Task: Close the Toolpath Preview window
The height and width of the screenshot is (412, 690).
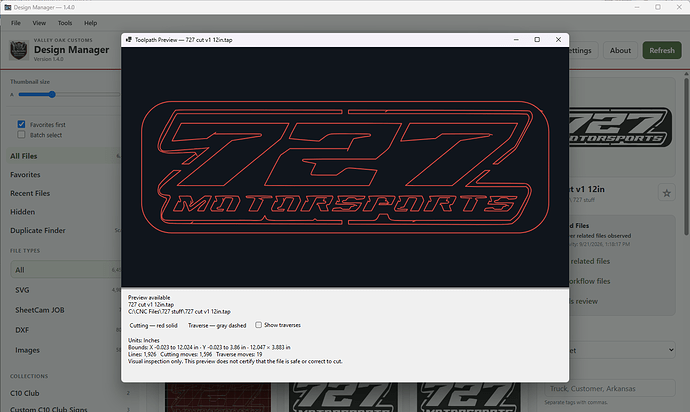Action: tap(558, 40)
